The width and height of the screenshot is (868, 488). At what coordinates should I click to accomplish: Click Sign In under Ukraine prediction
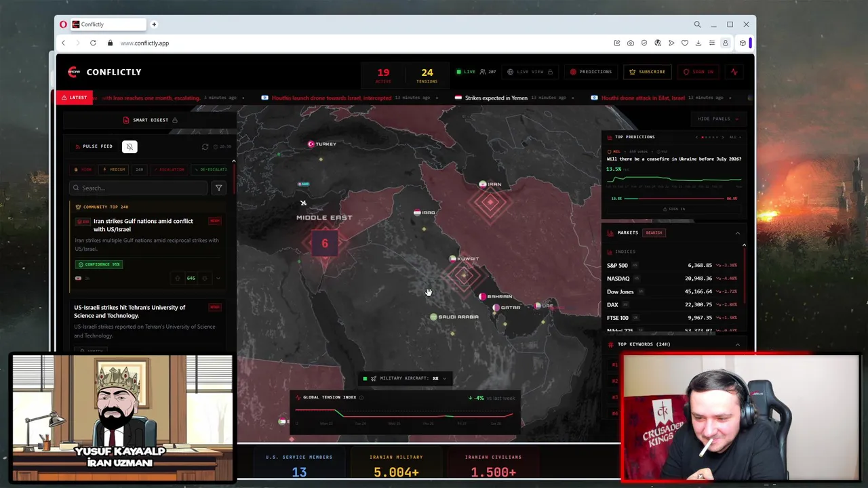673,209
